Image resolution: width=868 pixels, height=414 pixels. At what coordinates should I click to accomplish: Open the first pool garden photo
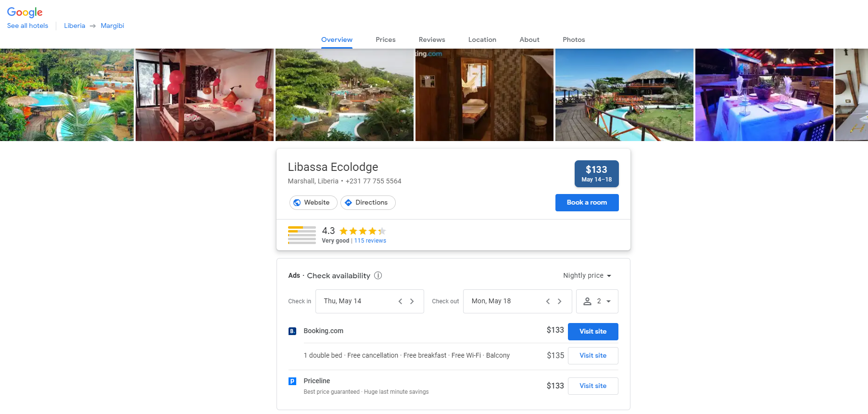click(67, 95)
